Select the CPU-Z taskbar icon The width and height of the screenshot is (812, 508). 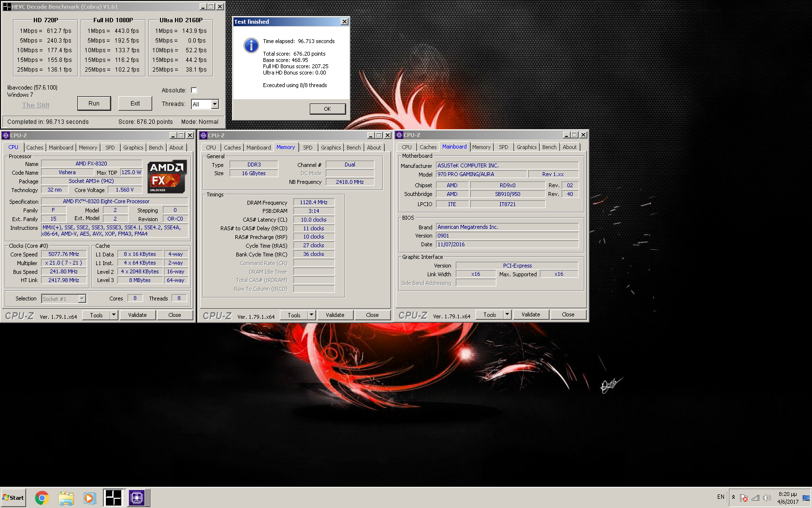(137, 497)
